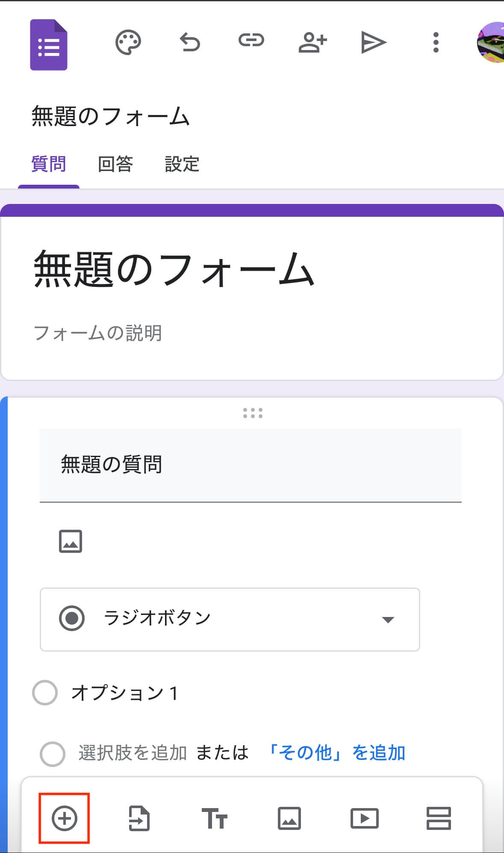Open the theme customization palette icon
This screenshot has width=504, height=853.
128,42
